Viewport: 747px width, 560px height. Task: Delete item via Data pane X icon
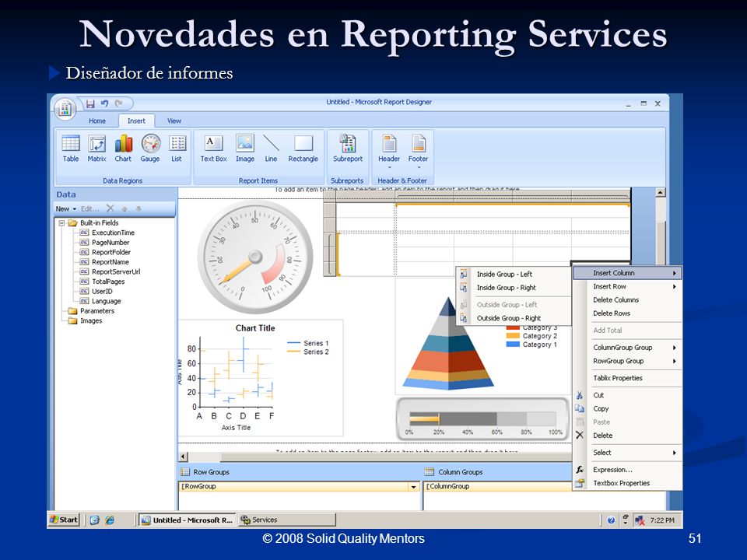point(110,208)
